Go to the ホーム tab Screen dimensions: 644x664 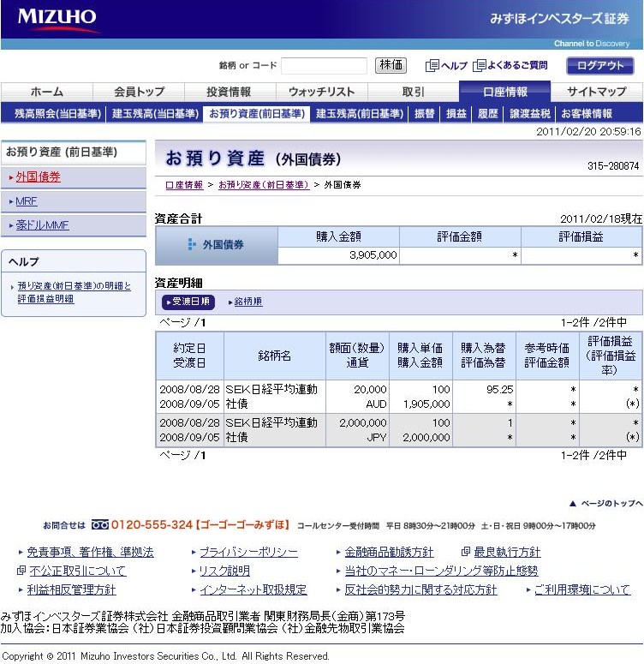[47, 92]
